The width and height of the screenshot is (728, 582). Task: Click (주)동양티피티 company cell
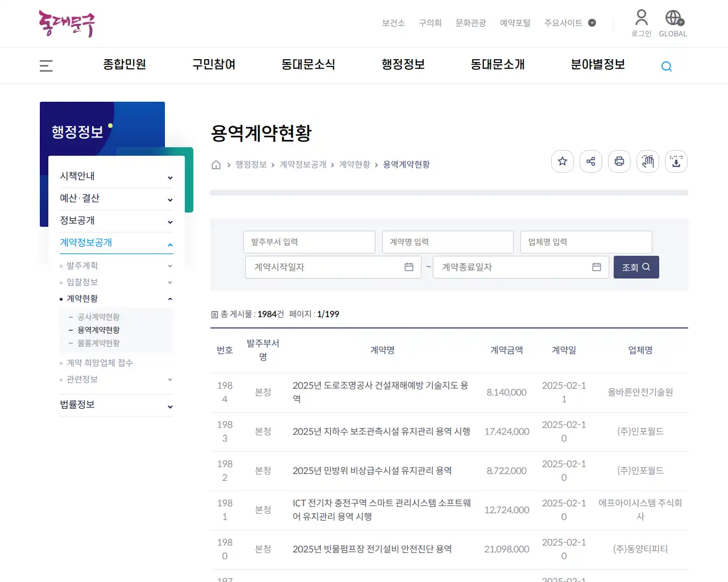pos(640,549)
